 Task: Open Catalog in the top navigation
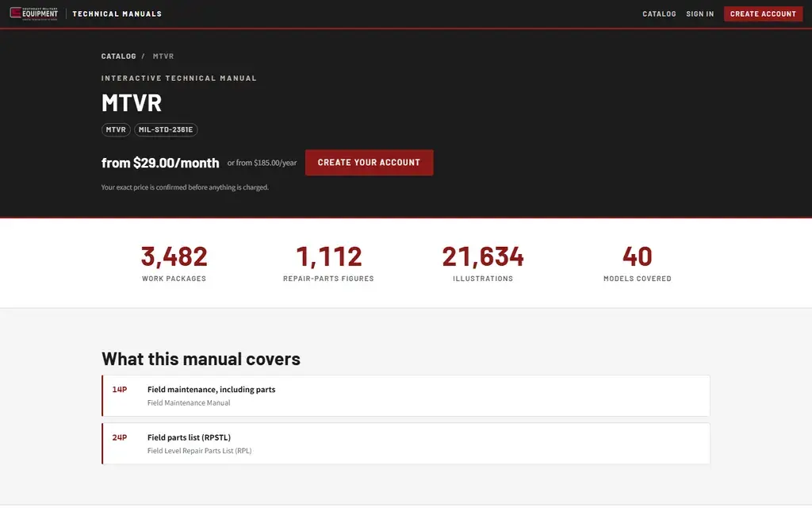click(x=659, y=14)
